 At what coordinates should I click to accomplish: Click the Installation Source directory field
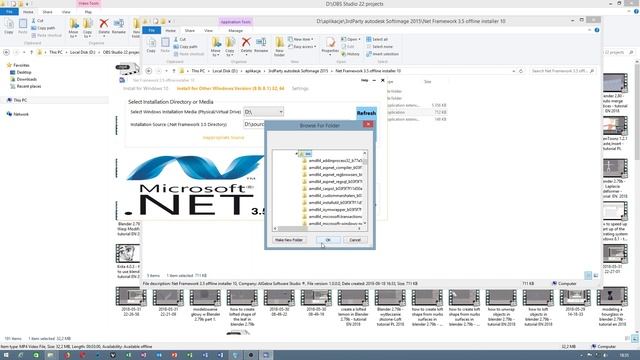(x=254, y=124)
